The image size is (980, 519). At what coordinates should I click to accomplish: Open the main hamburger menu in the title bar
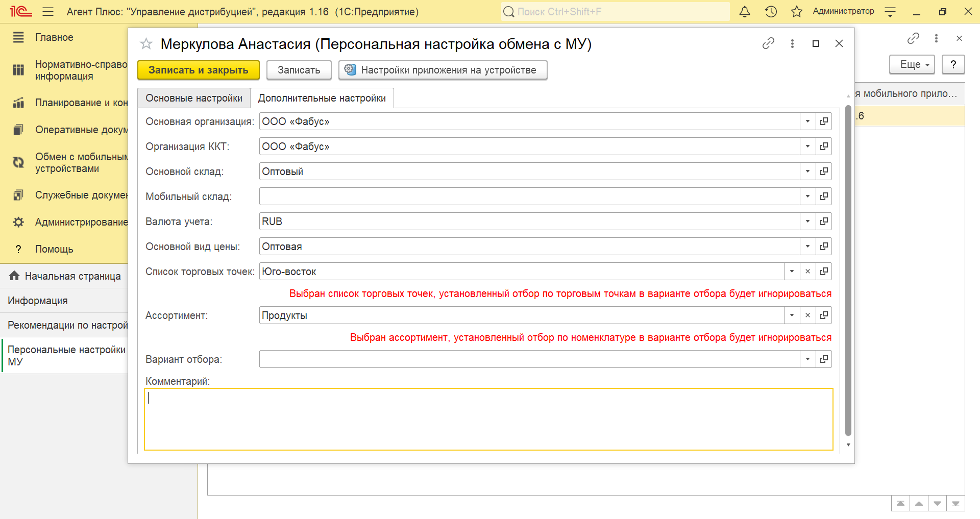pyautogui.click(x=48, y=11)
